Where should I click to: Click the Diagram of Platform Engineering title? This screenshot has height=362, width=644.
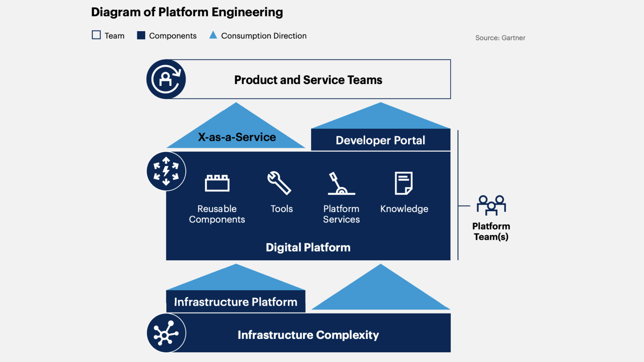click(x=187, y=12)
